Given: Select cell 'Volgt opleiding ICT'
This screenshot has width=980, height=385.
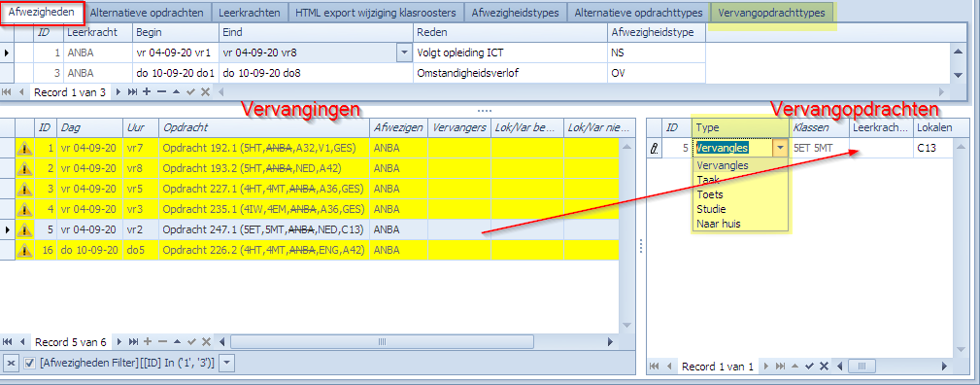Looking at the screenshot, I should pyautogui.click(x=510, y=53).
